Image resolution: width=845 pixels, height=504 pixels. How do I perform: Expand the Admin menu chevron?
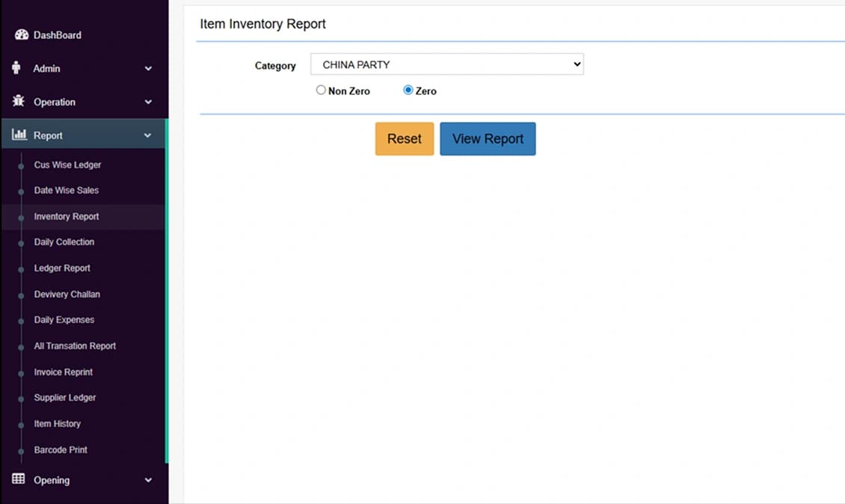click(x=148, y=69)
